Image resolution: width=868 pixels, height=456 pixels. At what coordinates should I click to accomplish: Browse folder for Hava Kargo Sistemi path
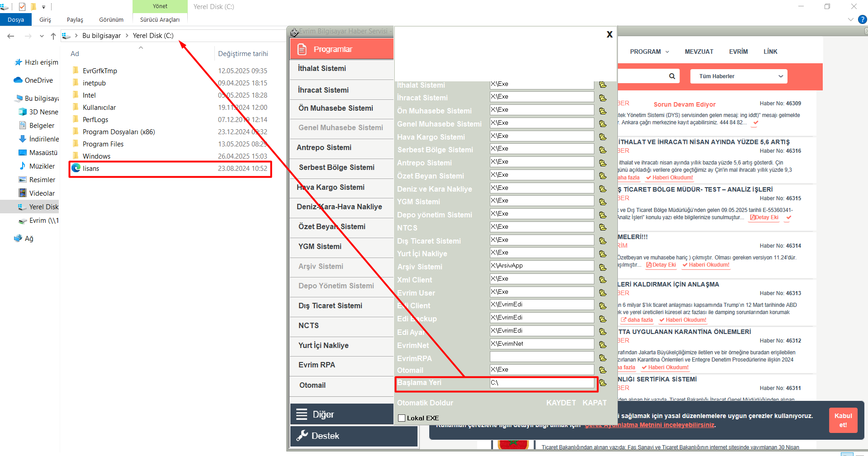(x=602, y=136)
